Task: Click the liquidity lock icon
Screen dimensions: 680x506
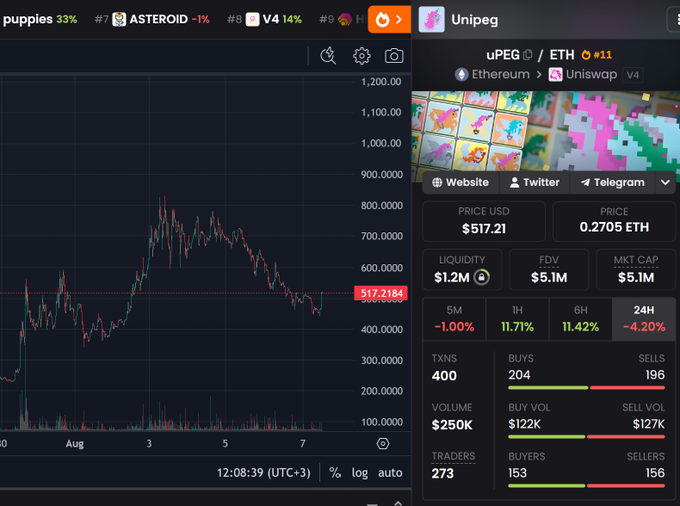Action: (481, 277)
